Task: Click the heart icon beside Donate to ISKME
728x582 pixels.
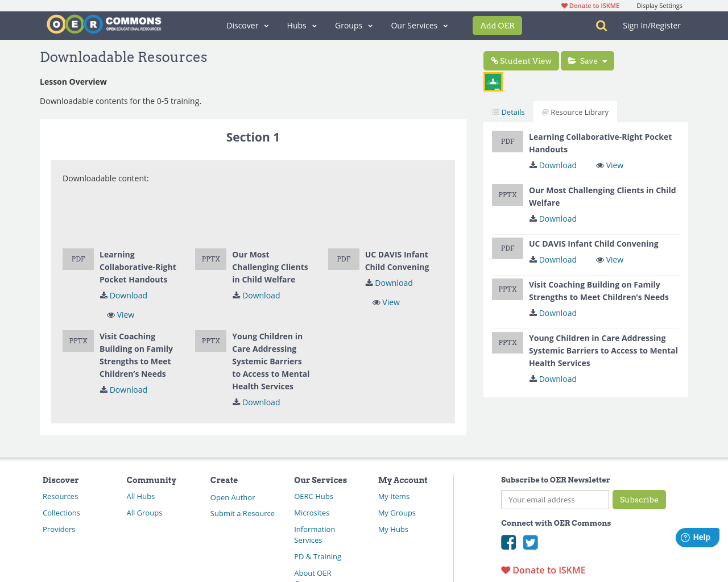Action: [563, 5]
